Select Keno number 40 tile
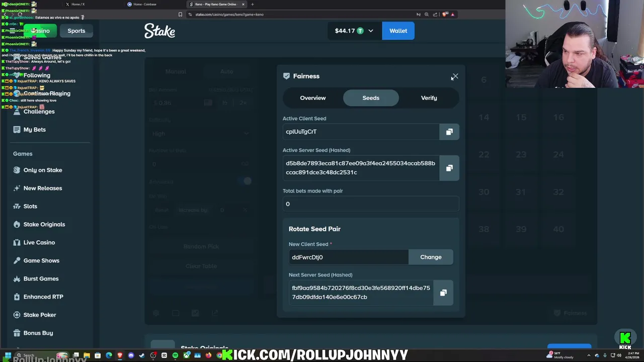Image resolution: width=644 pixels, height=362 pixels. click(x=558, y=229)
